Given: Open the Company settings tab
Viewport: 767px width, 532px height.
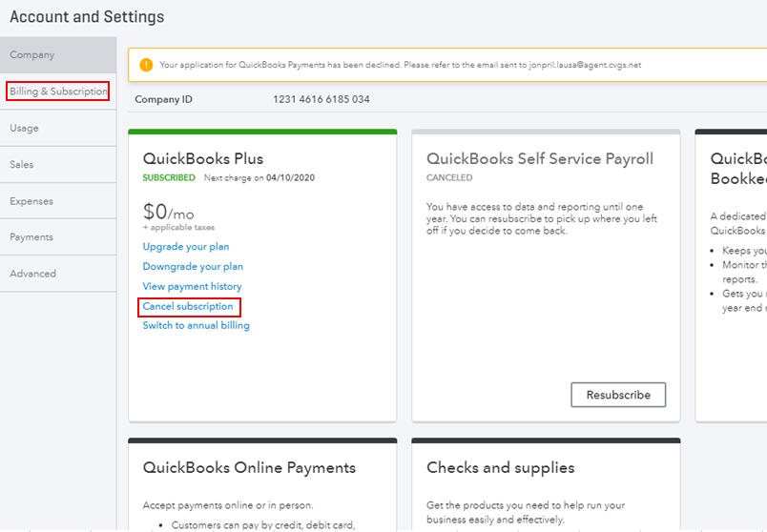Looking at the screenshot, I should (x=58, y=54).
